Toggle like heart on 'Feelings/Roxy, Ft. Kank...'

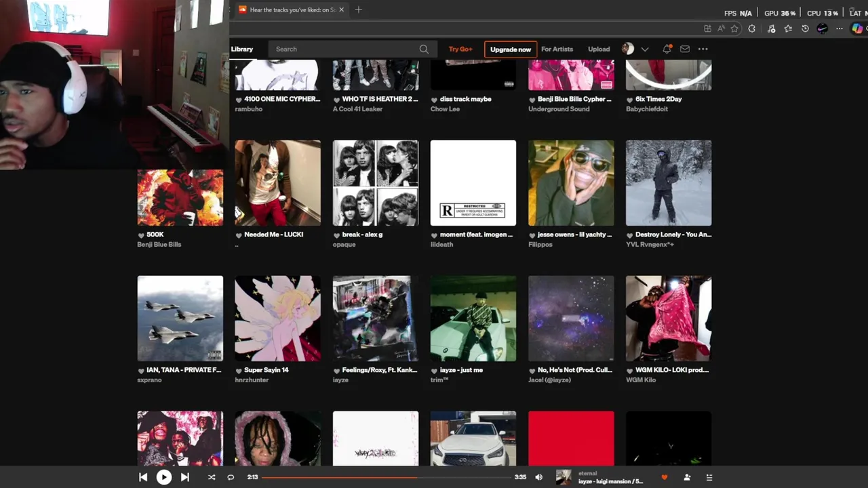click(336, 371)
